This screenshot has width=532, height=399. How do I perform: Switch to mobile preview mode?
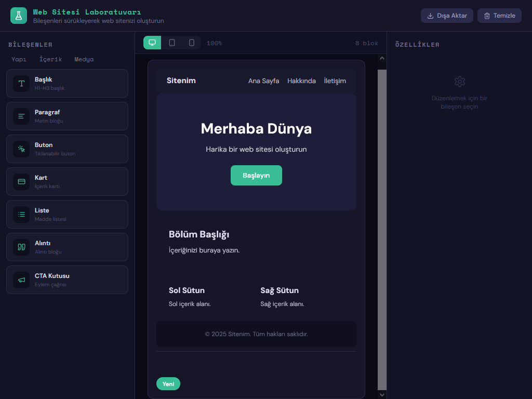pos(191,43)
